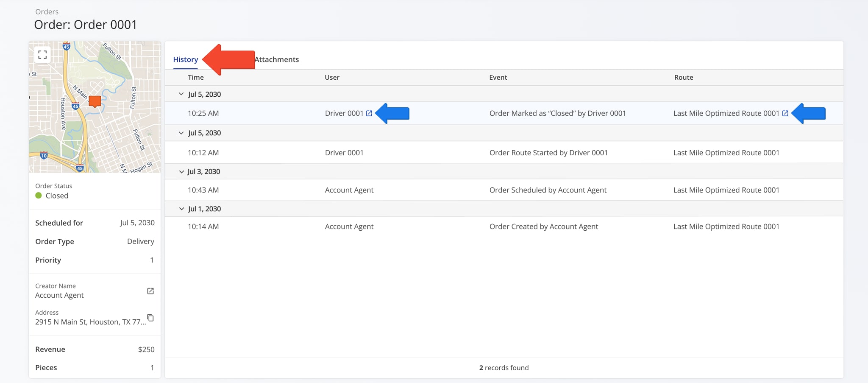Click the Creator Name Account Agent text
The height and width of the screenshot is (383, 868).
pos(59,295)
